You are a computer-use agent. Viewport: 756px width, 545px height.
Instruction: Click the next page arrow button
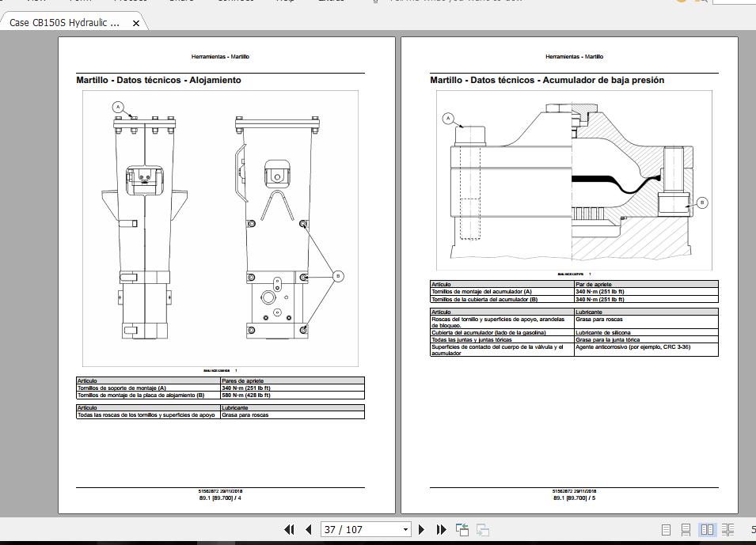422,528
